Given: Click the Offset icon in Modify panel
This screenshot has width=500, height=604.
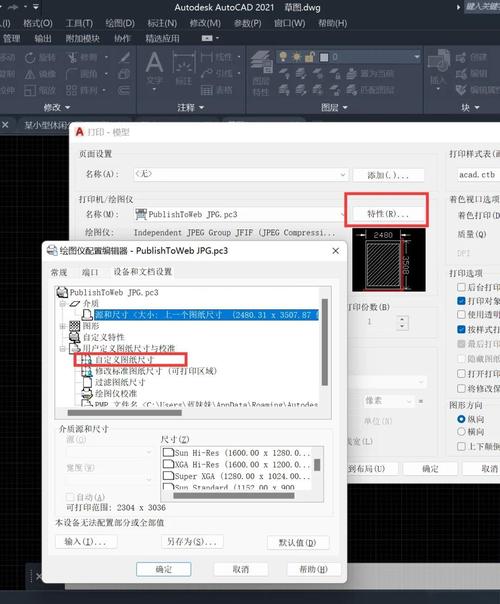Looking at the screenshot, I should 124,91.
